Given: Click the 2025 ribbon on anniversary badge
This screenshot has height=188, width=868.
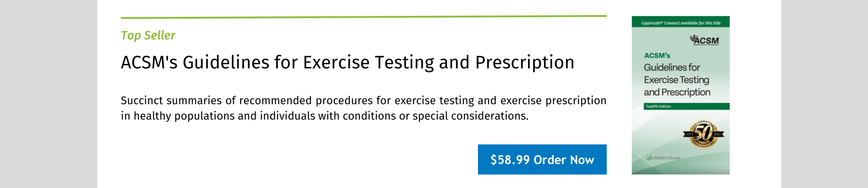Looking at the screenshot, I should pos(717,134).
